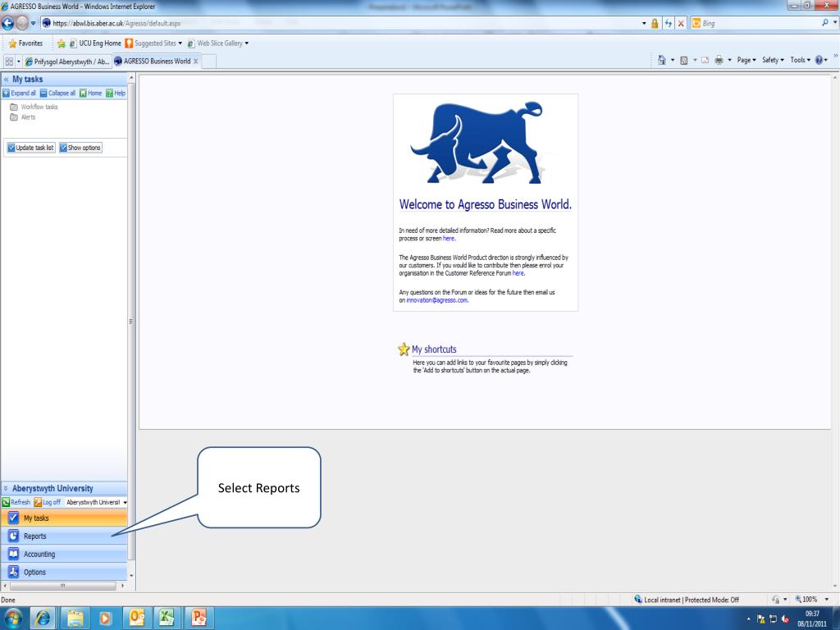Click the Reports chart icon
This screenshot has height=630, width=840.
[x=13, y=536]
